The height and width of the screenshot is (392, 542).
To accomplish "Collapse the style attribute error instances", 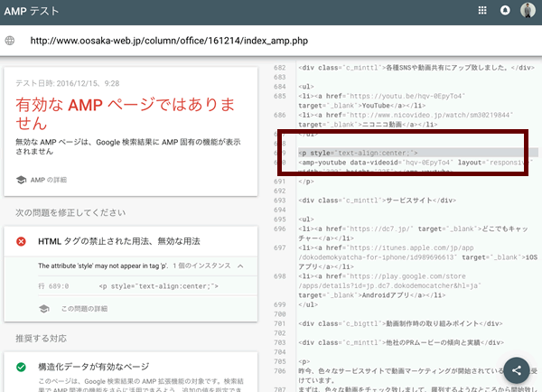I will click(240, 266).
